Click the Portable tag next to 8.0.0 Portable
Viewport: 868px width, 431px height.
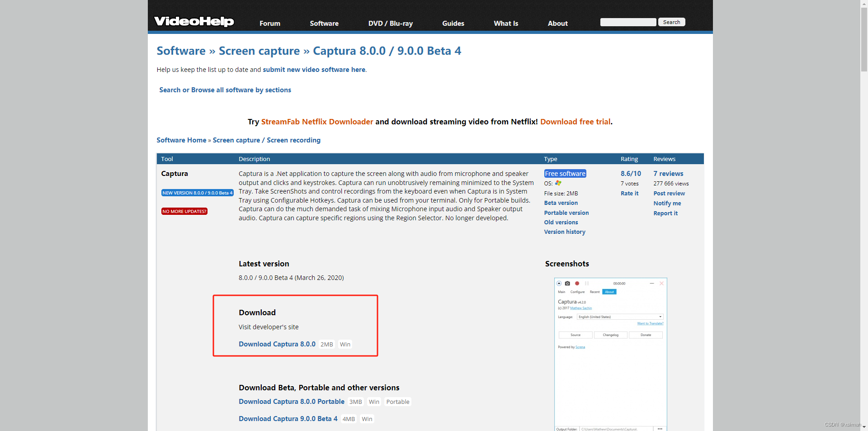click(x=398, y=402)
